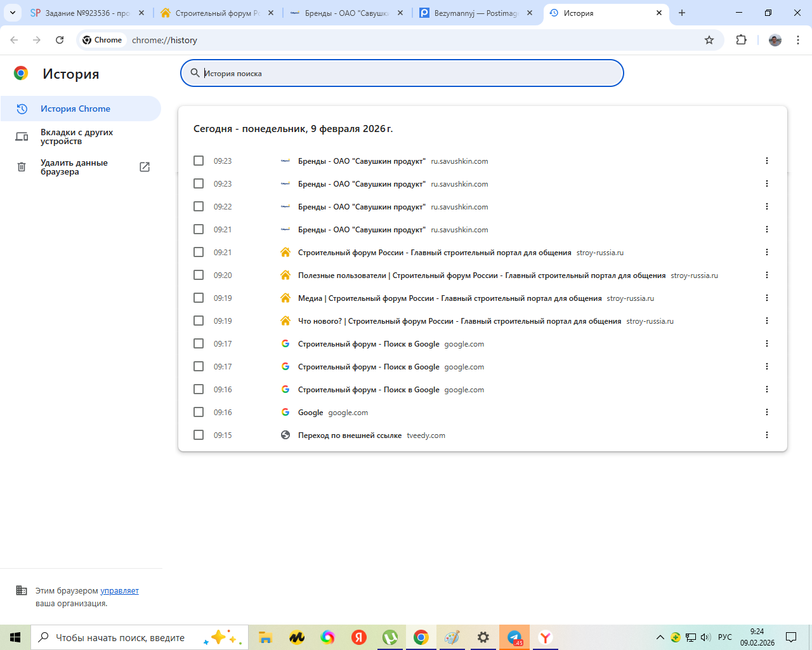Close the Бренды - ОАО Савушкин tab
This screenshot has height=650, width=812.
point(400,13)
